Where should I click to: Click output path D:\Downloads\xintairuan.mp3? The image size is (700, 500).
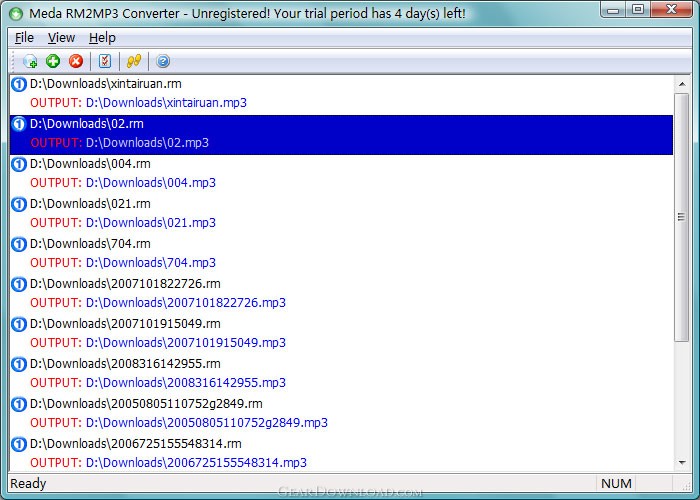(166, 103)
